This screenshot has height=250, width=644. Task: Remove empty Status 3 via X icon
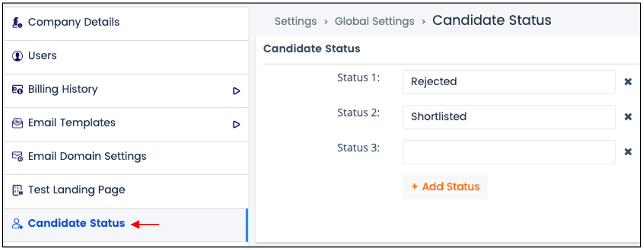(628, 152)
